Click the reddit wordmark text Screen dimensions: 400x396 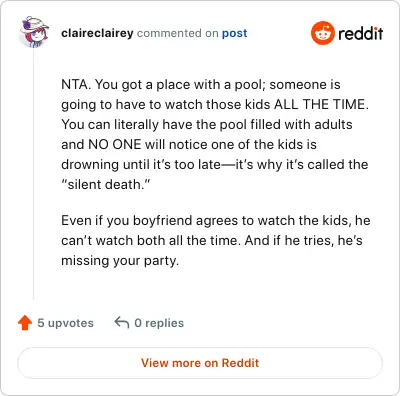(360, 34)
